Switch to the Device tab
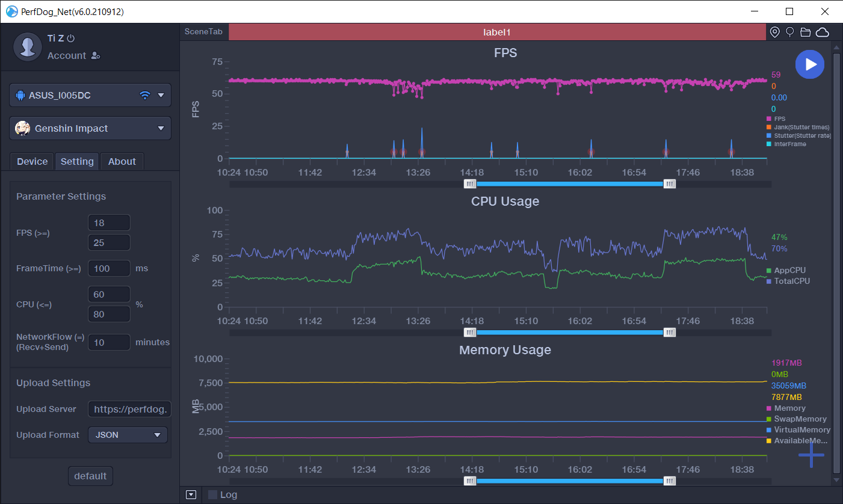Image resolution: width=843 pixels, height=504 pixels. (32, 161)
